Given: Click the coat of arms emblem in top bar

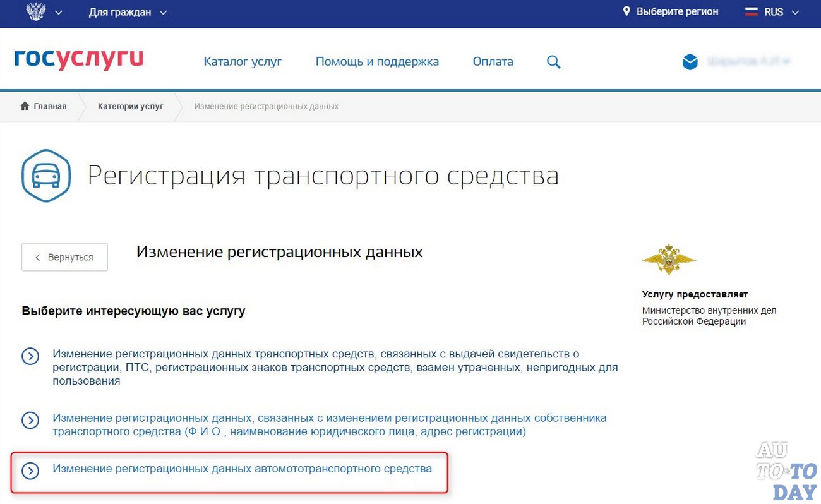Looking at the screenshot, I should click(x=36, y=12).
